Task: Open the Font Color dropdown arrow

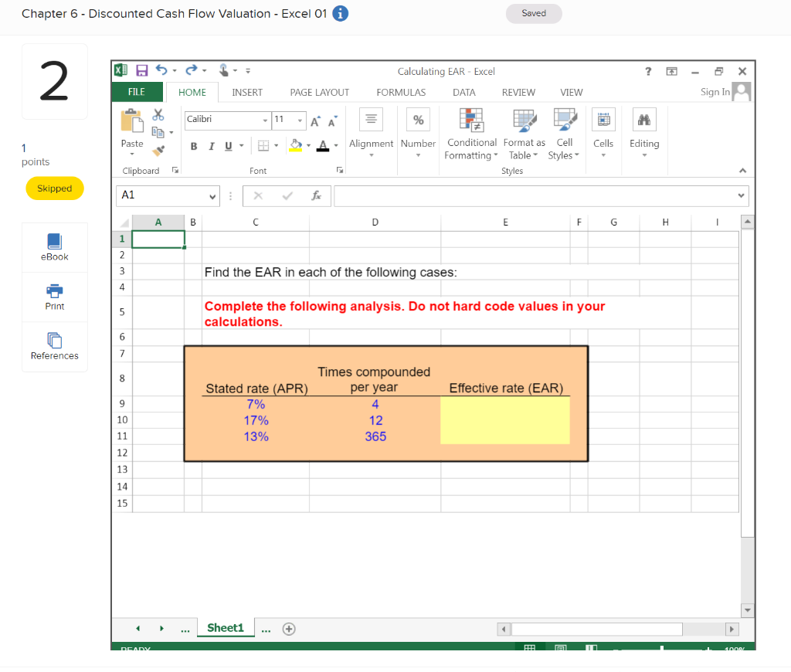Action: click(x=336, y=146)
